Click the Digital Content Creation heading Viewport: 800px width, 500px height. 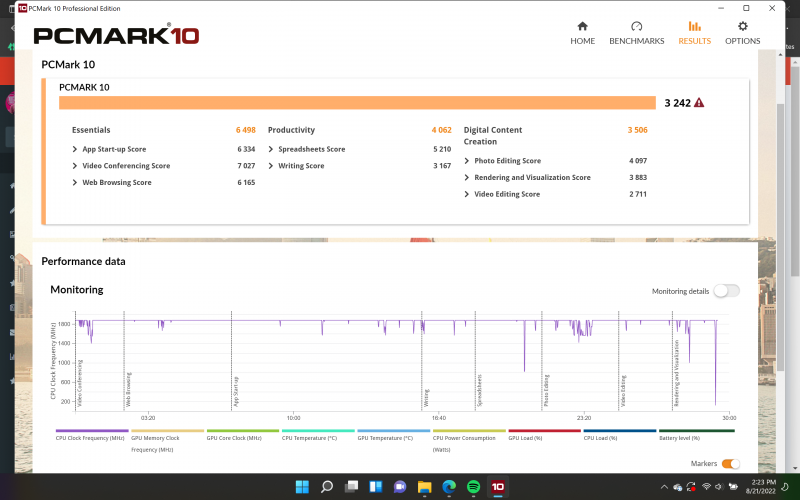[x=492, y=136]
